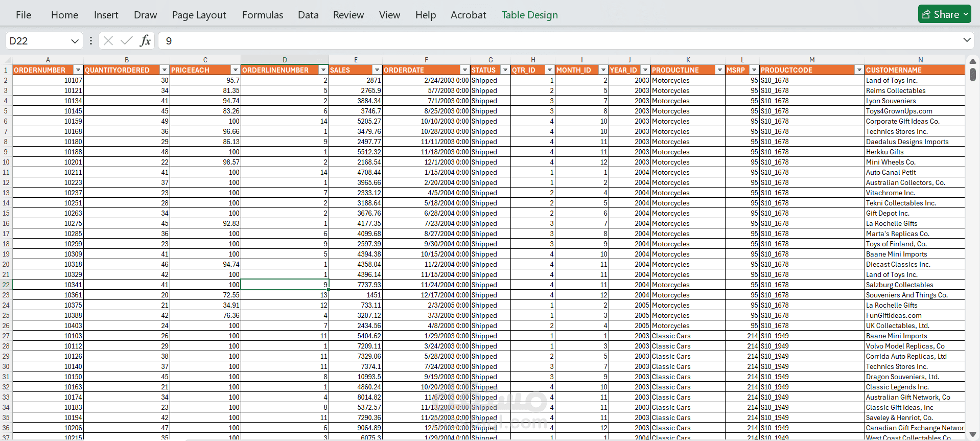The height and width of the screenshot is (441, 980).
Task: Open the Formulas tab
Action: click(x=262, y=15)
